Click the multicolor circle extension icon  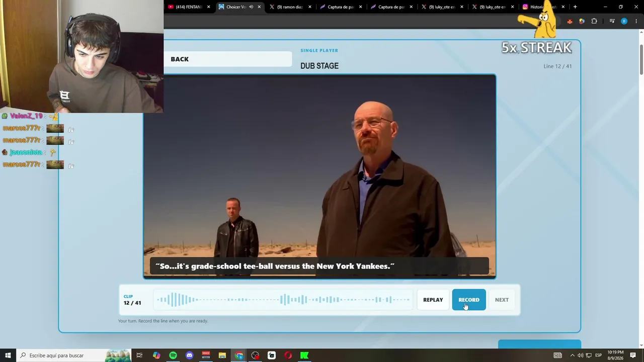pos(582,21)
